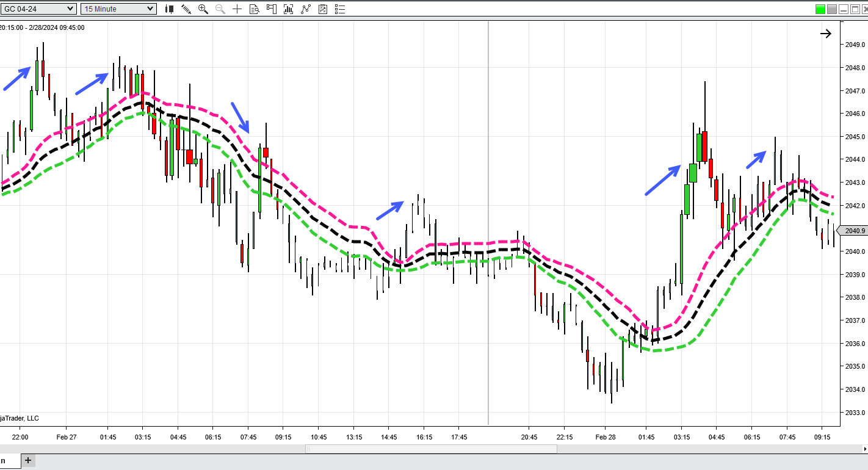The height and width of the screenshot is (470, 868).
Task: Activate the crosshair cursor tool
Action: [x=237, y=9]
